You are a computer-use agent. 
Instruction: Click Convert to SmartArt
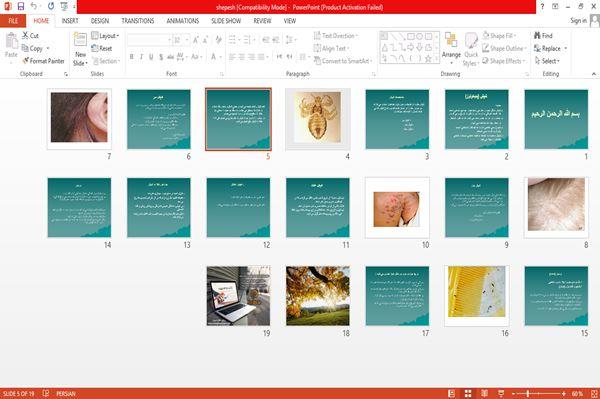(x=342, y=61)
